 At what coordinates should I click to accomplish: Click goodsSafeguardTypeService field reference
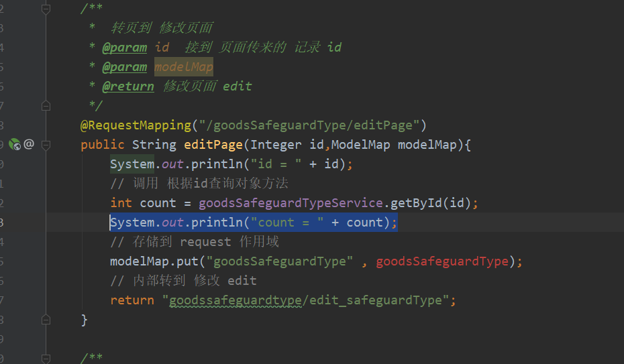point(291,203)
